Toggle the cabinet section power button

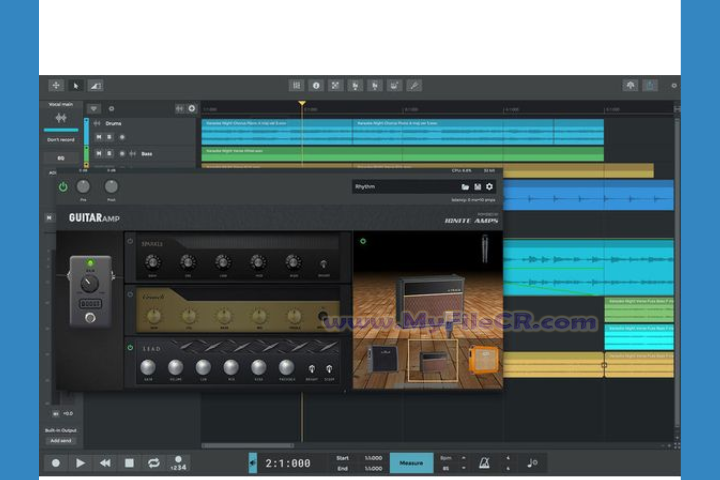pyautogui.click(x=363, y=241)
